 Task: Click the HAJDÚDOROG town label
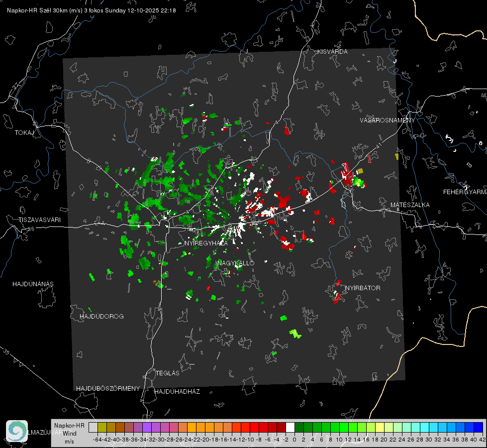101,317
